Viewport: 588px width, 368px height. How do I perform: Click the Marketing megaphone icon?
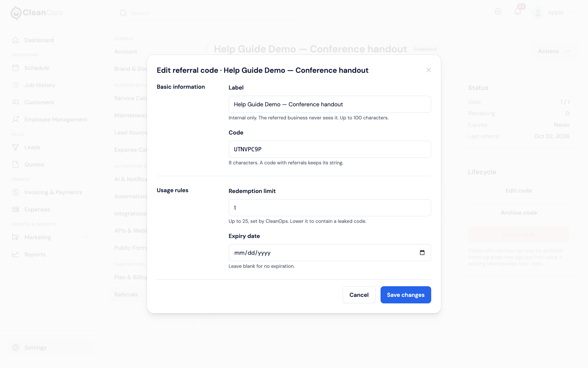[16, 237]
